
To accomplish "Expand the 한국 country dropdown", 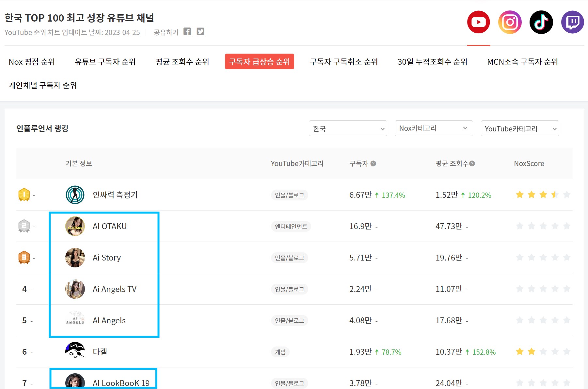I will tap(348, 128).
